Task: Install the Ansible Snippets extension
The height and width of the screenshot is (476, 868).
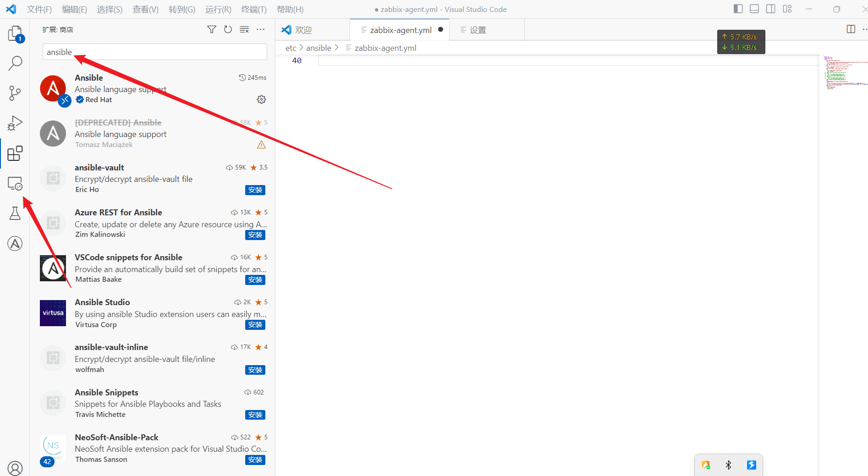Action: [x=255, y=415]
